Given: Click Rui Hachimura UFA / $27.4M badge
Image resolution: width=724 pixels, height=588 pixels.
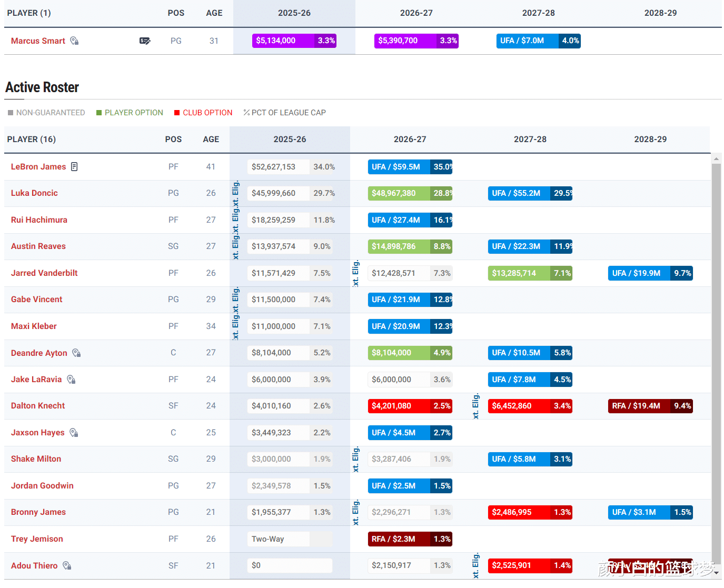Looking at the screenshot, I should click(410, 220).
